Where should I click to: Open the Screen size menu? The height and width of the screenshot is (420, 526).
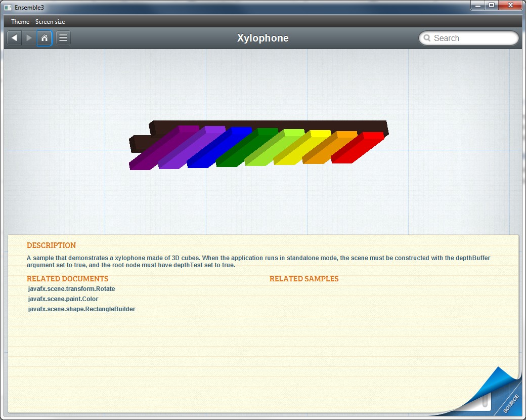point(50,22)
